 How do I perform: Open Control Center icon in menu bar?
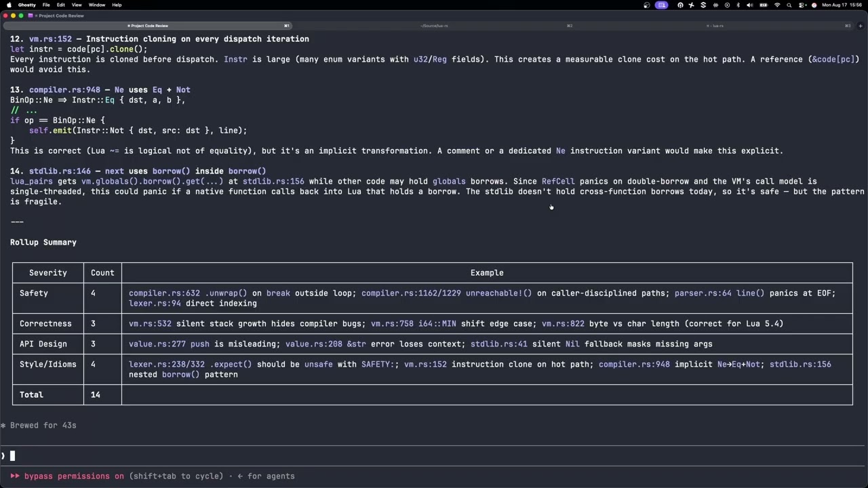[x=802, y=5]
